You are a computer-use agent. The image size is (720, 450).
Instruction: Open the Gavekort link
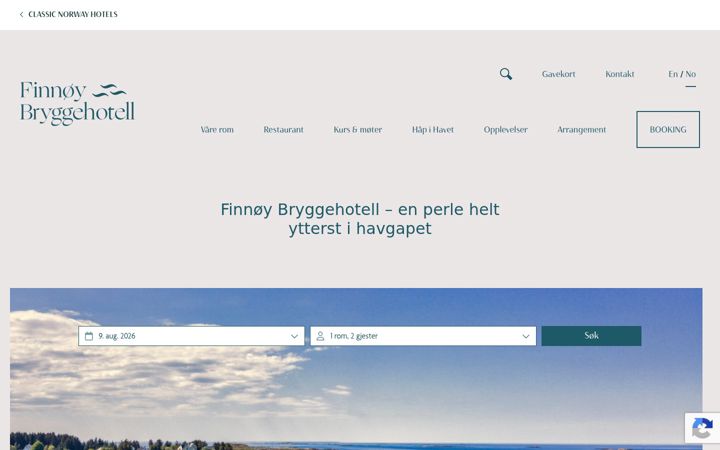pyautogui.click(x=558, y=74)
